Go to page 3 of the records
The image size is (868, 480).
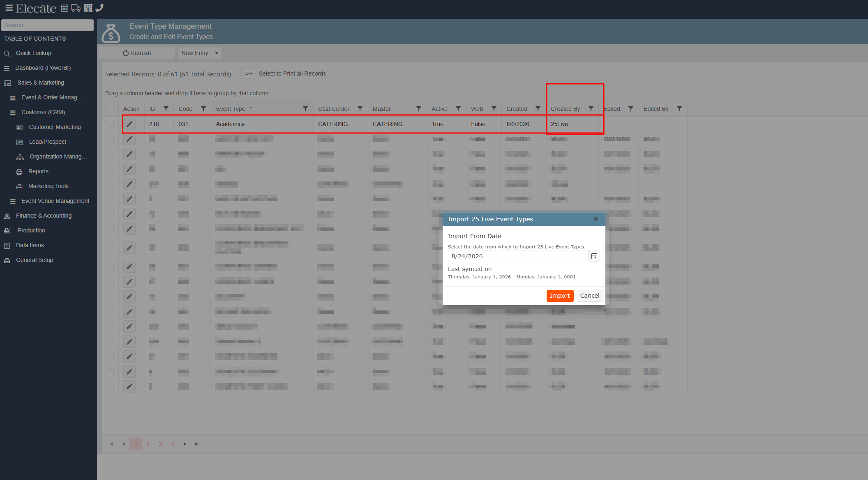point(160,444)
